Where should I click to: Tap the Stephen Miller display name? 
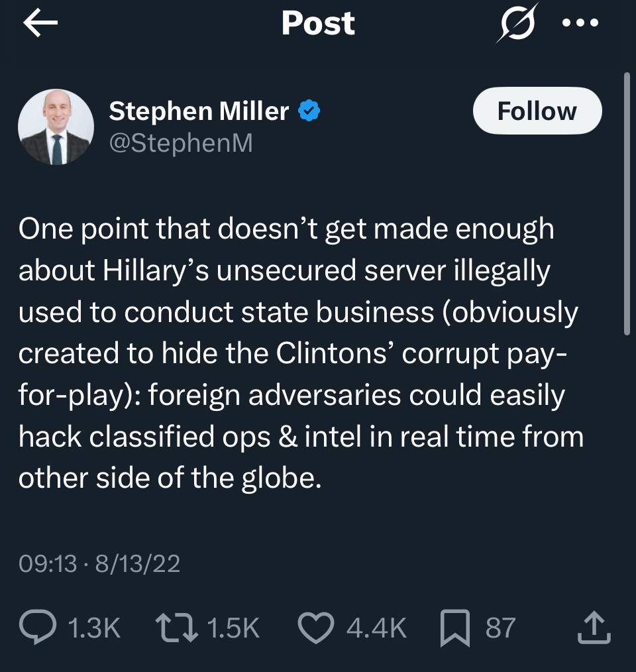[x=199, y=111]
